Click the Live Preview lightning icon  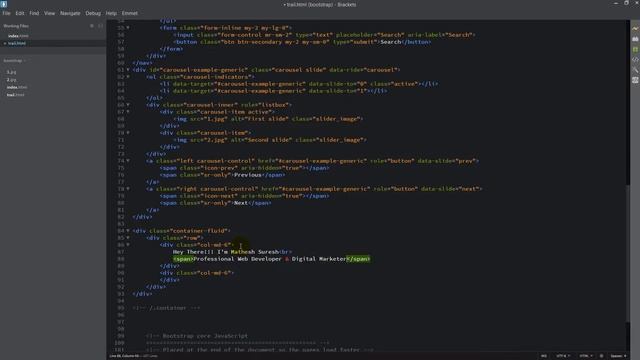(x=635, y=29)
